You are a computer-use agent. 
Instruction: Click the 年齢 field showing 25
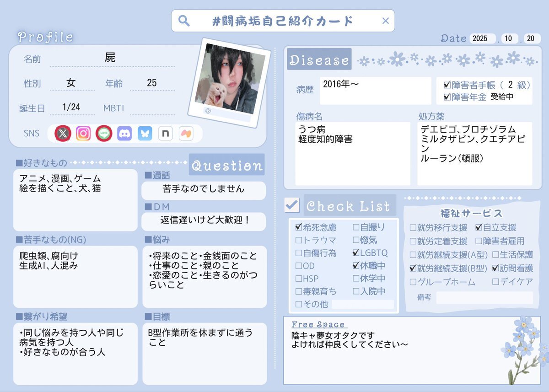[x=152, y=83]
